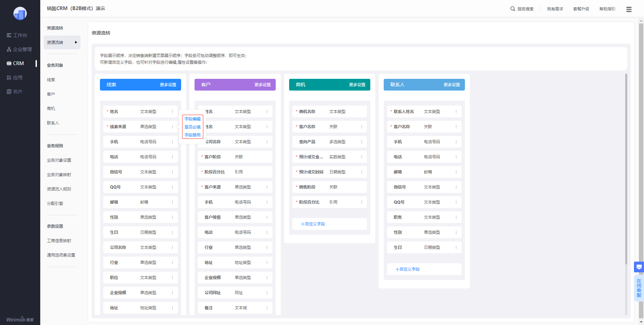Click 套餐升级 in the top bar
The width and height of the screenshot is (644, 325).
pyautogui.click(x=581, y=9)
